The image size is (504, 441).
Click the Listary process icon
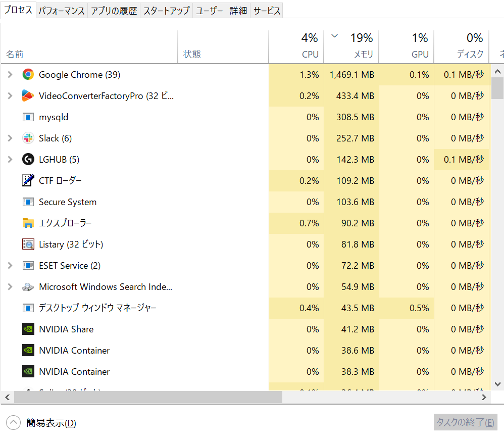click(x=28, y=244)
